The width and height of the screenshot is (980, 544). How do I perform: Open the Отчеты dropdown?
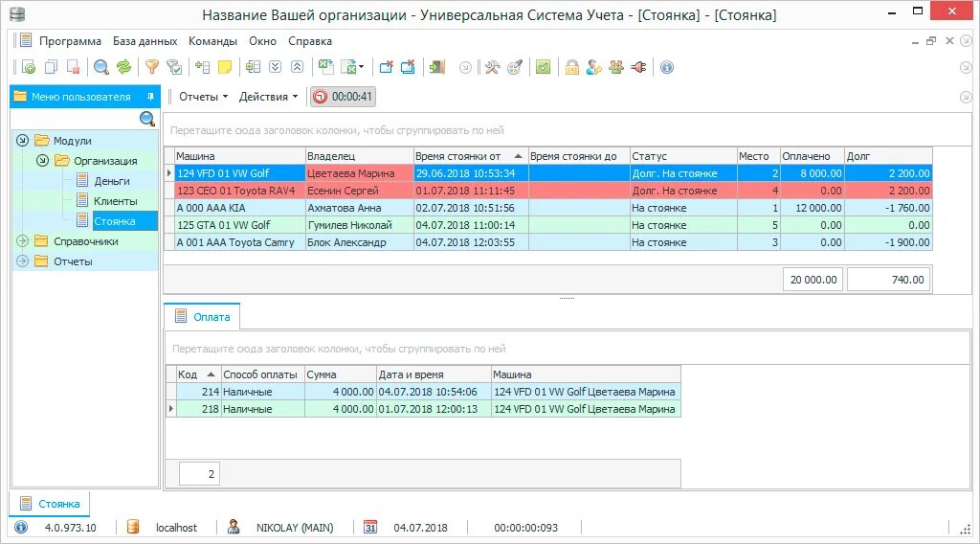(x=203, y=97)
